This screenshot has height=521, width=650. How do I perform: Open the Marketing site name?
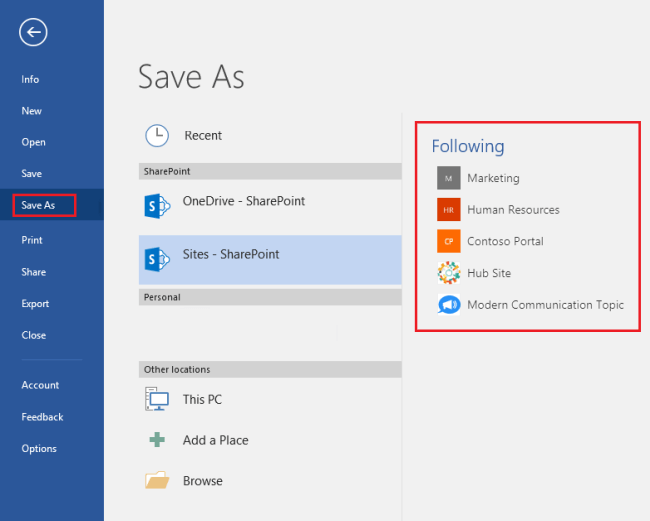(493, 178)
